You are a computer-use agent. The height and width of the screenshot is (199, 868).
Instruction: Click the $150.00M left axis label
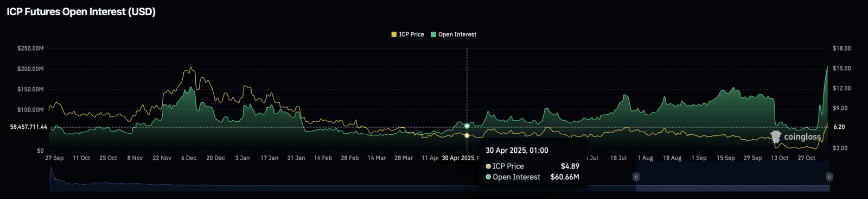pos(30,89)
